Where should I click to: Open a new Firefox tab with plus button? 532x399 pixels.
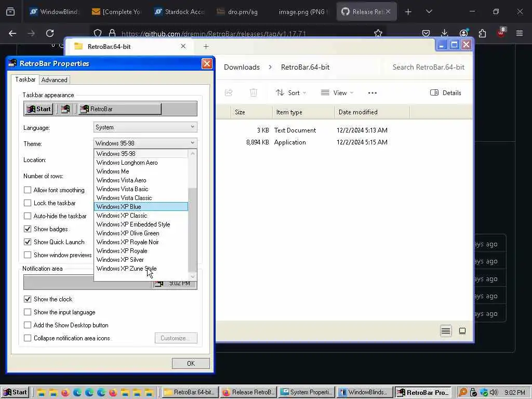[x=408, y=12]
